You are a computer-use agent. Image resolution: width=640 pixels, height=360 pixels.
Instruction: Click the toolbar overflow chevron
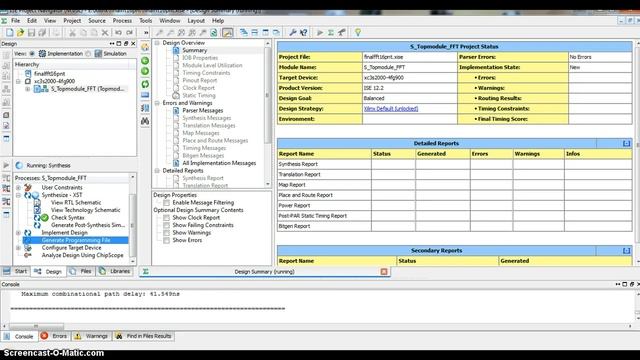pos(146,32)
